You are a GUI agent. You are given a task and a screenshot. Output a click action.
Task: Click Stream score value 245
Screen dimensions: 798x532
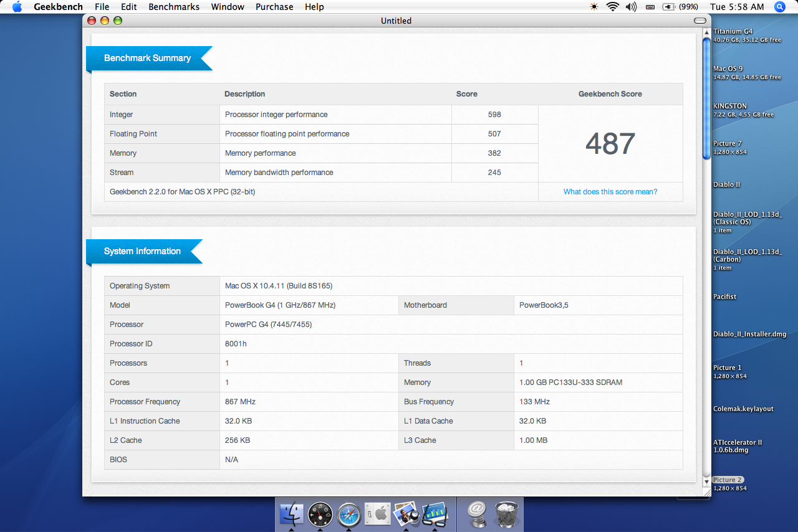(x=495, y=173)
